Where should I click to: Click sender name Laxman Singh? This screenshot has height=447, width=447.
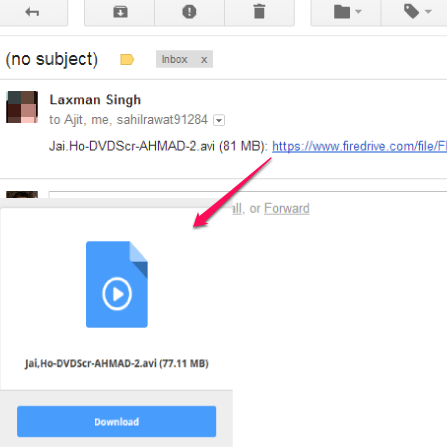(x=95, y=100)
